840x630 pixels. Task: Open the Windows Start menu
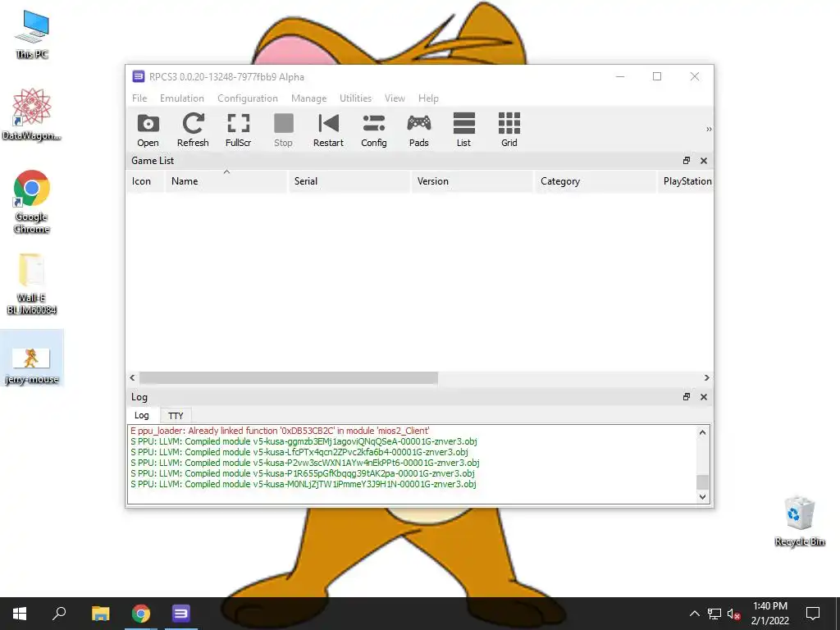20,614
